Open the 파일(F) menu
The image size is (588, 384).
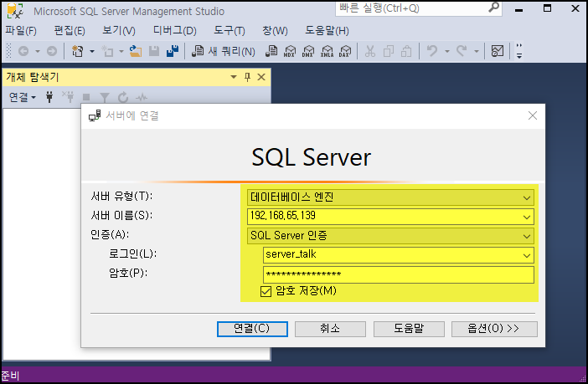pos(21,31)
